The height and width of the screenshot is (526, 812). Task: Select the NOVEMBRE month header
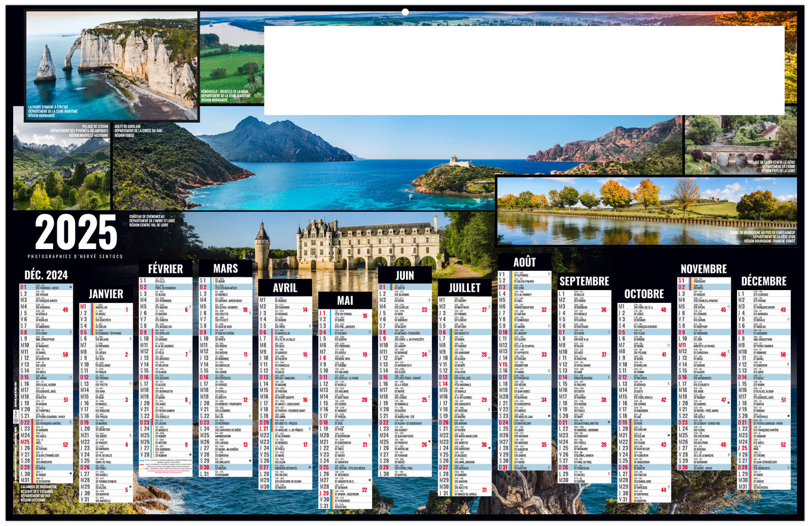click(703, 269)
